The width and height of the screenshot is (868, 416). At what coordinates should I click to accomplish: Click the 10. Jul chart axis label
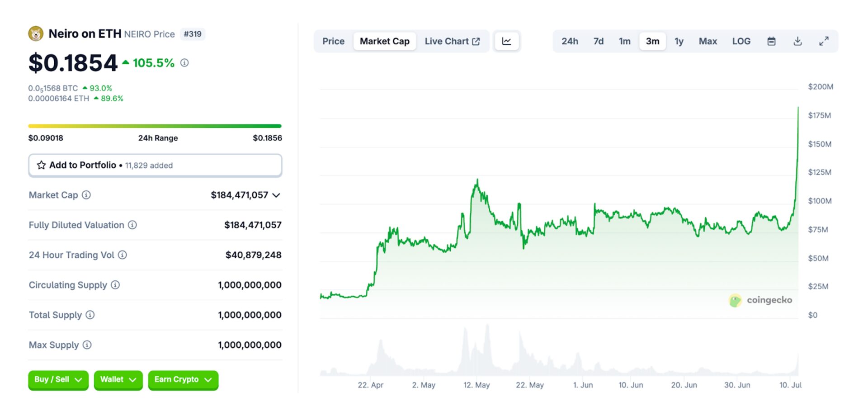pyautogui.click(x=790, y=385)
